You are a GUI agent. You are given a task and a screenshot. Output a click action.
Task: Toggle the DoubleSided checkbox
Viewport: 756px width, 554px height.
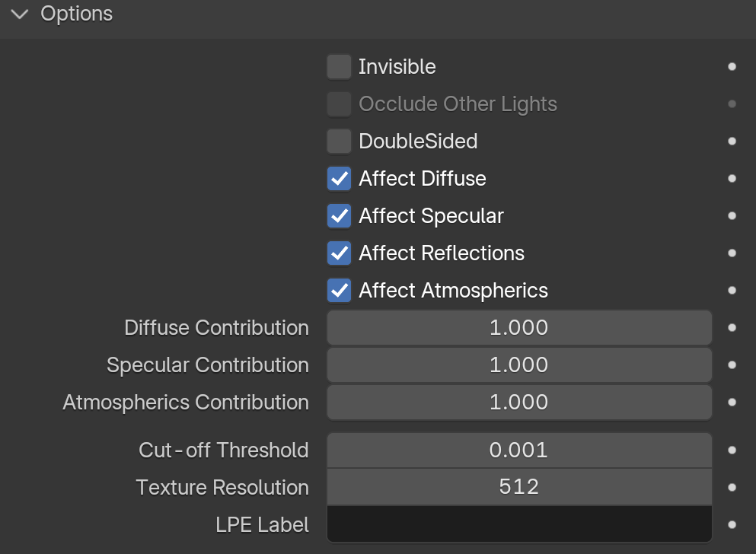point(339,142)
